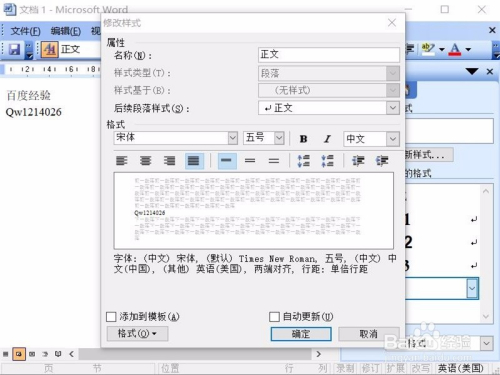
Task: Open 样式基于 dropdown
Action: [x=393, y=90]
